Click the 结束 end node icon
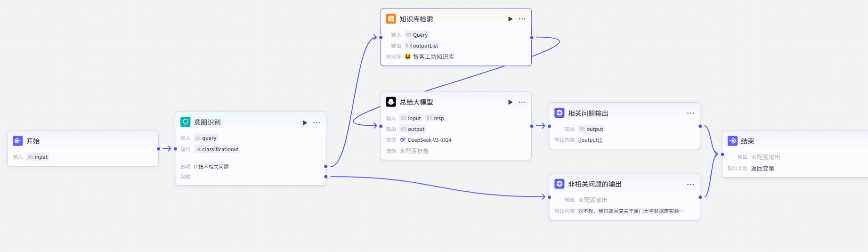Image resolution: width=868 pixels, height=252 pixels. (732, 141)
